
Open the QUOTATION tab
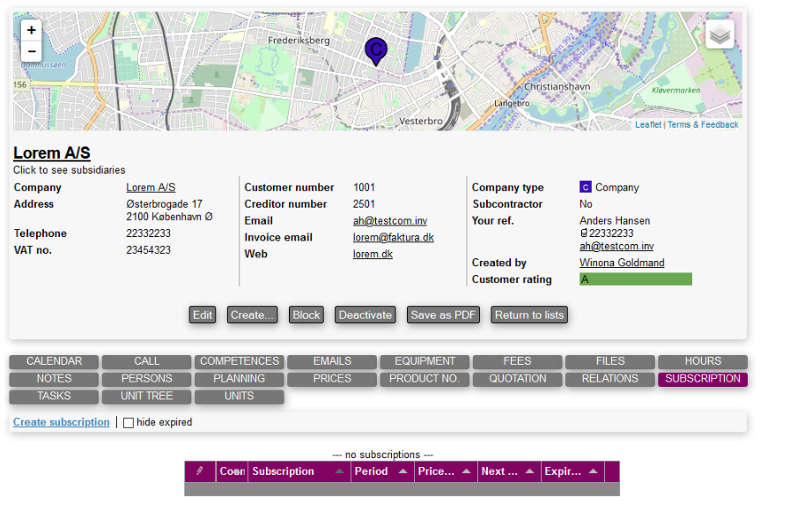(518, 379)
